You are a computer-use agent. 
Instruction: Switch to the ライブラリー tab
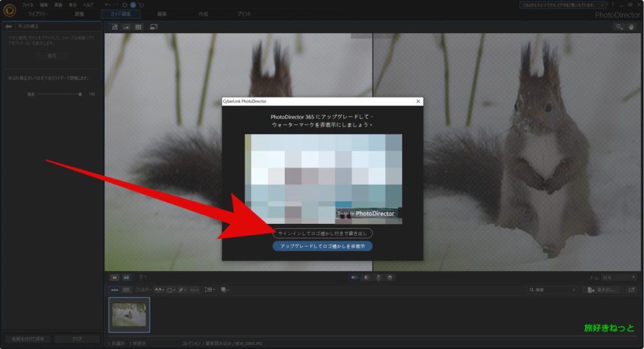click(38, 14)
